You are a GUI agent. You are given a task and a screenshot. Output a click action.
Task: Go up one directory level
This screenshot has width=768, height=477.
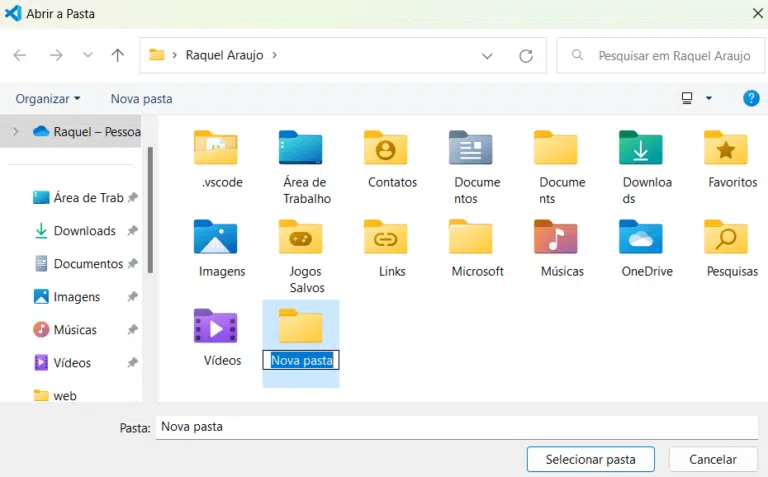[118, 56]
